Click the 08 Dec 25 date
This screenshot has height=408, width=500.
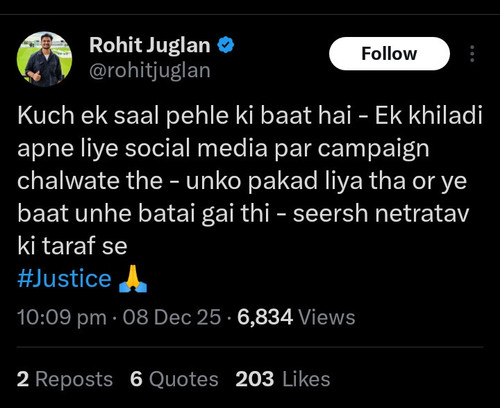tap(172, 317)
